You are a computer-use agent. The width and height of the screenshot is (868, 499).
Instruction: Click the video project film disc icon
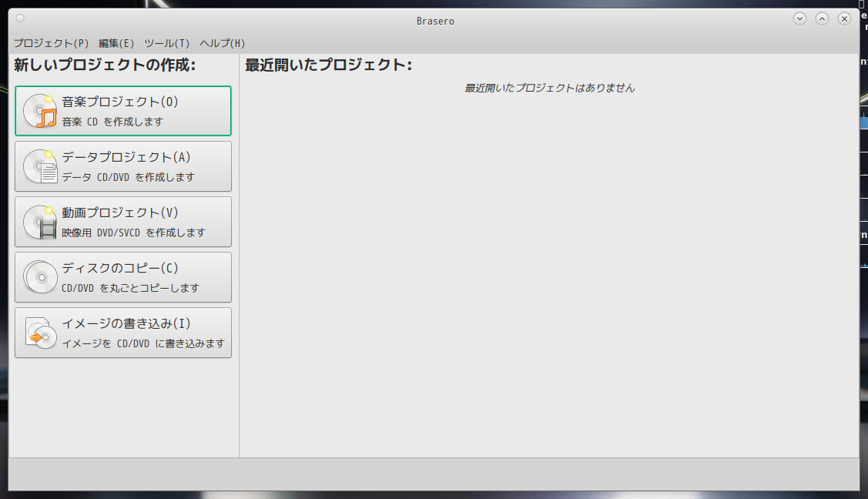39,221
